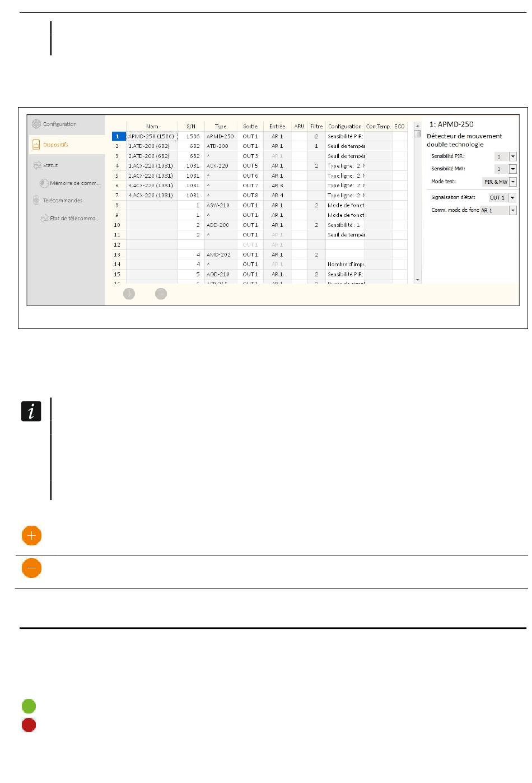
Task: Click the Nom column header
Action: coord(152,126)
